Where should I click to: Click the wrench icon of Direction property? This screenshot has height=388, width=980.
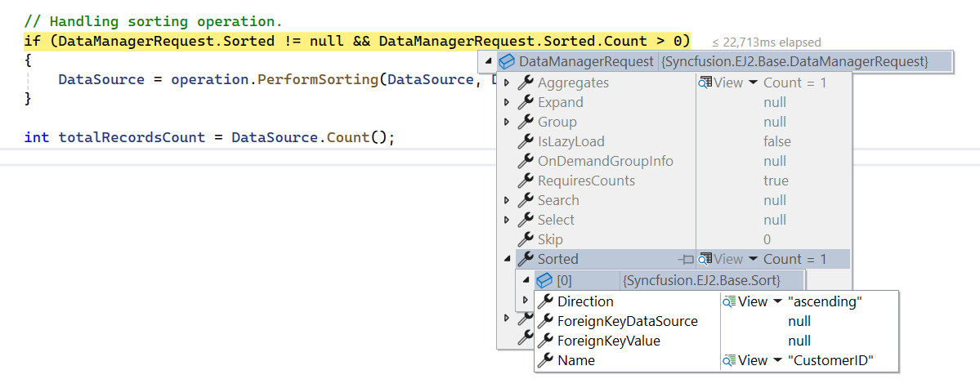click(x=546, y=301)
